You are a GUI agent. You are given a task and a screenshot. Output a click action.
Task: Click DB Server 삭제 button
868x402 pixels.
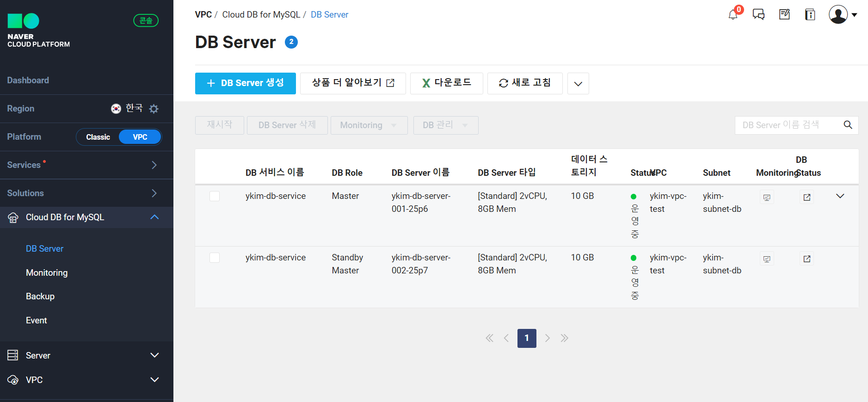click(x=287, y=125)
